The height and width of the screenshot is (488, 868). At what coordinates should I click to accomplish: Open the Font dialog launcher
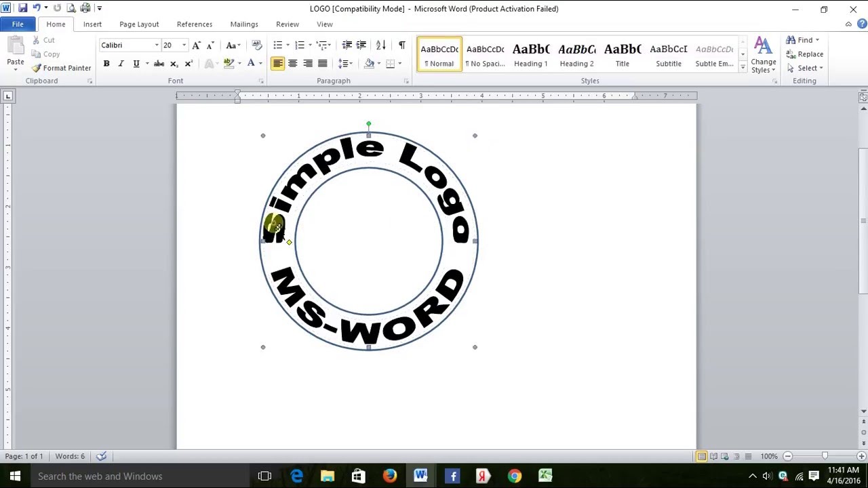pos(261,81)
